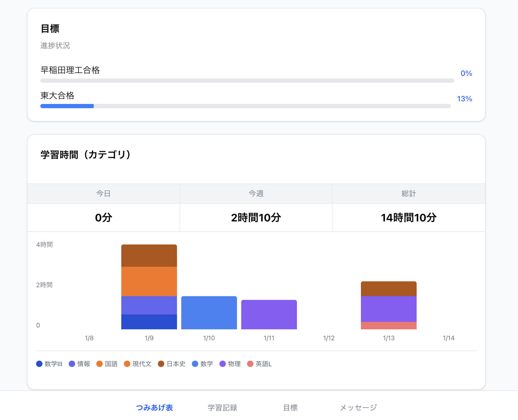Select the 物理 legend marker
This screenshot has width=518, height=420.
click(x=223, y=364)
